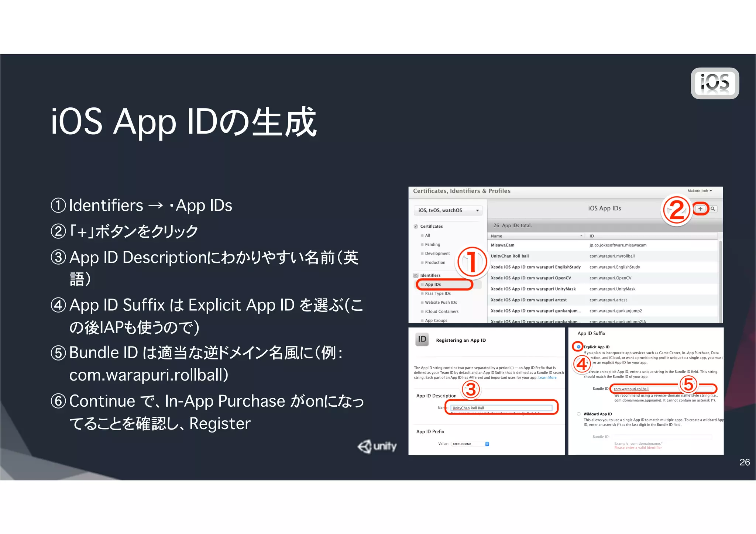This screenshot has height=534, width=756.
Task: Select App Groups in sidebar
Action: [x=436, y=321]
